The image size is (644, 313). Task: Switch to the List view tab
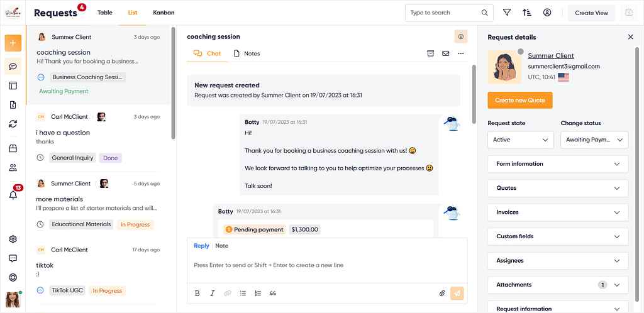pyautogui.click(x=133, y=13)
